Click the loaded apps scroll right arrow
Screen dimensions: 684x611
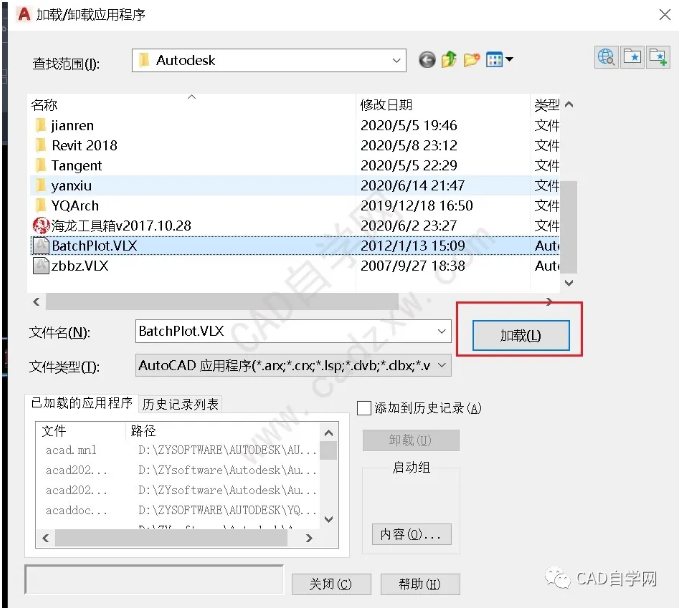pyautogui.click(x=309, y=538)
